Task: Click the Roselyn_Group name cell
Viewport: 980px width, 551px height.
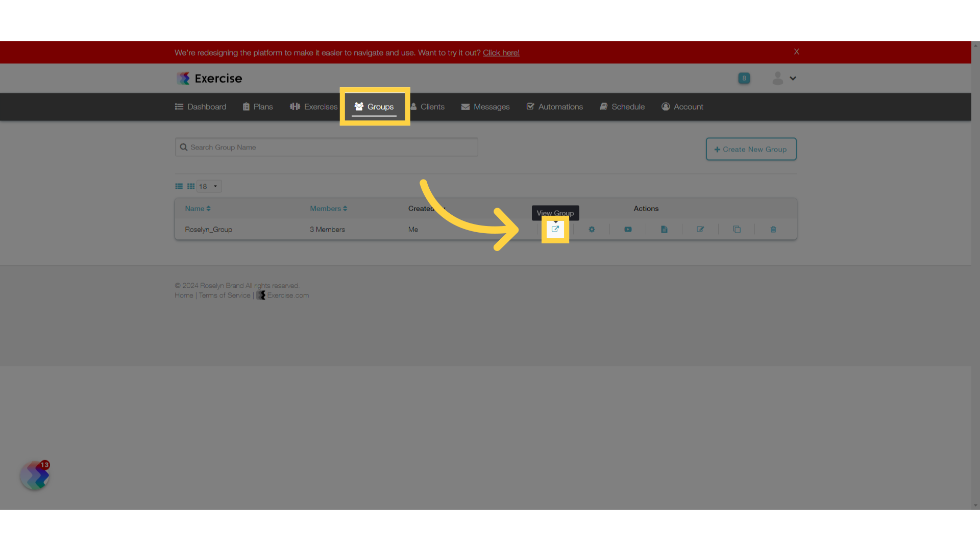Action: tap(208, 230)
